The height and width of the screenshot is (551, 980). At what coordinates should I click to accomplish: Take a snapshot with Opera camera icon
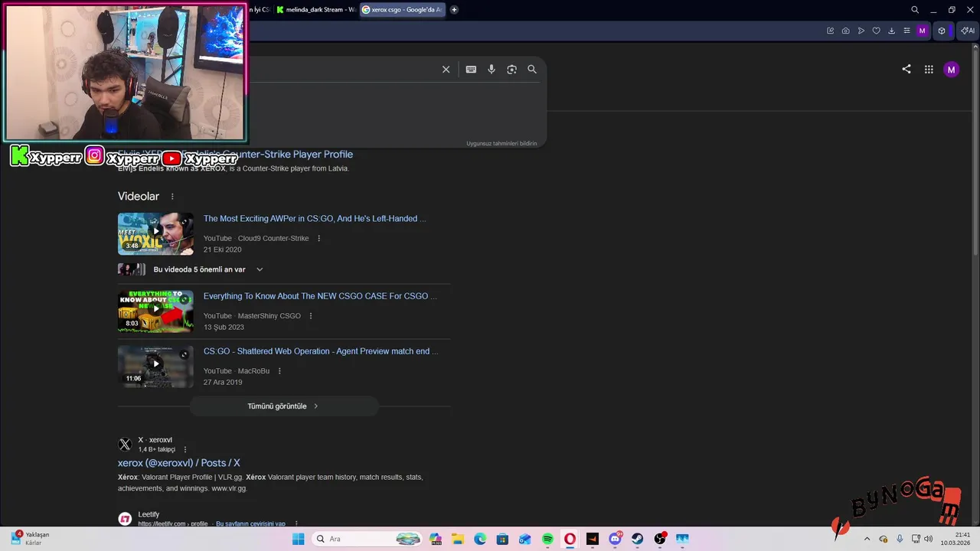tap(845, 31)
